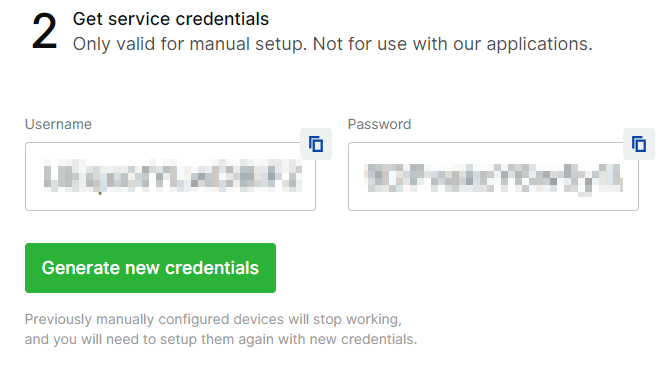Copy the username to clipboard
Screen dimensions: 657x370
316,144
